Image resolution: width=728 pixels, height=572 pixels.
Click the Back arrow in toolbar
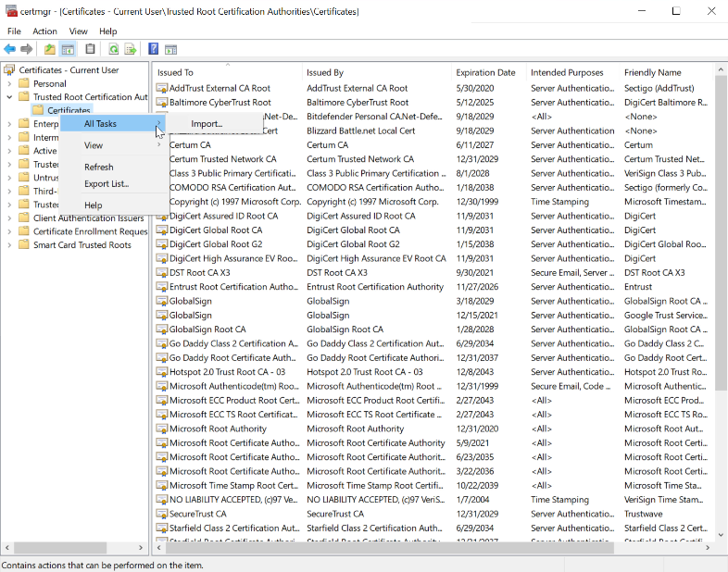(x=9, y=49)
